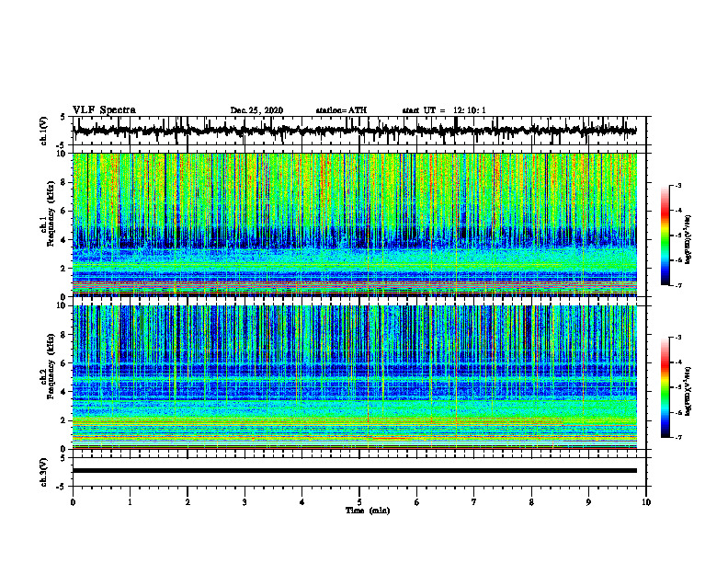Click the "6" kHz tick on ch.1 spectrogram

click(63, 212)
